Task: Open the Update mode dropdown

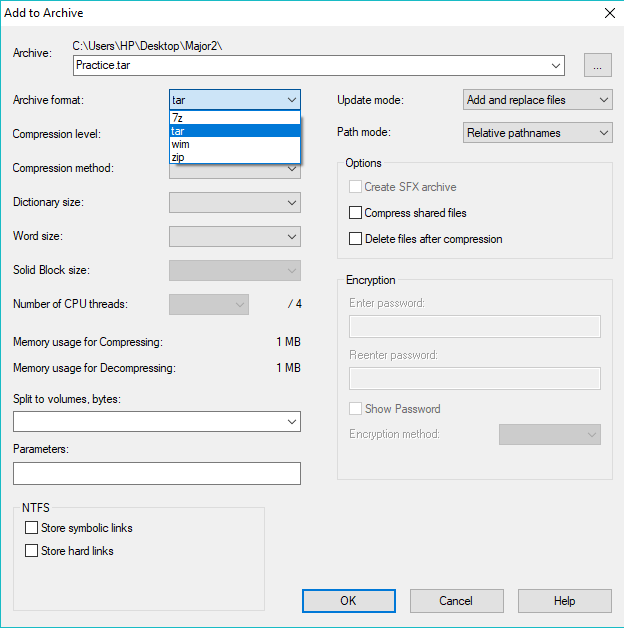Action: click(538, 100)
